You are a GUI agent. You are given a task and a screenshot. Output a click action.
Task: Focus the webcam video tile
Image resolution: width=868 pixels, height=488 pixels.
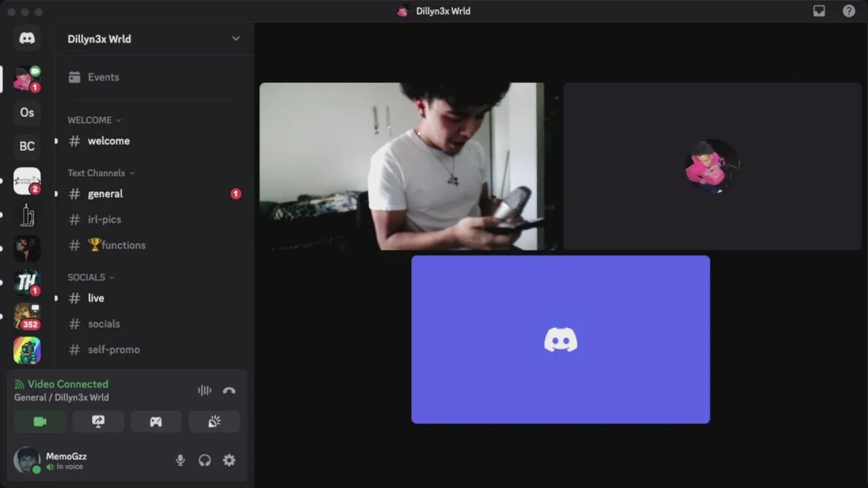[x=408, y=167]
